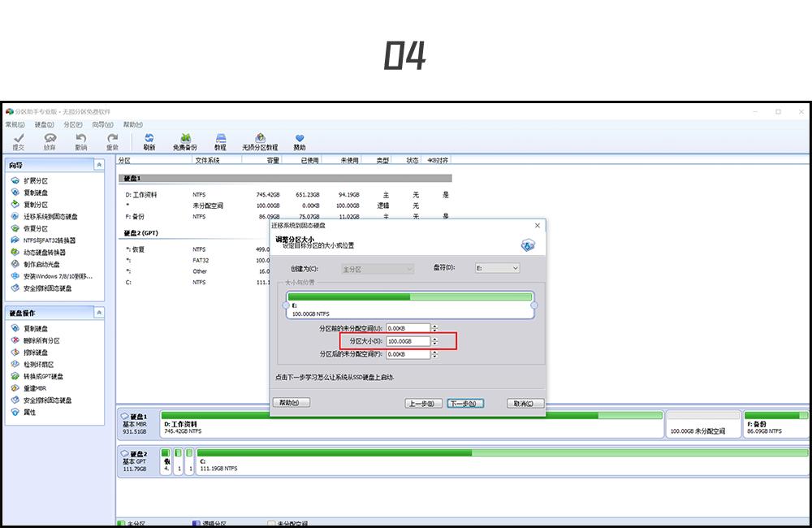
Task: Click the 帮助(H) button in dialog
Action: (292, 403)
